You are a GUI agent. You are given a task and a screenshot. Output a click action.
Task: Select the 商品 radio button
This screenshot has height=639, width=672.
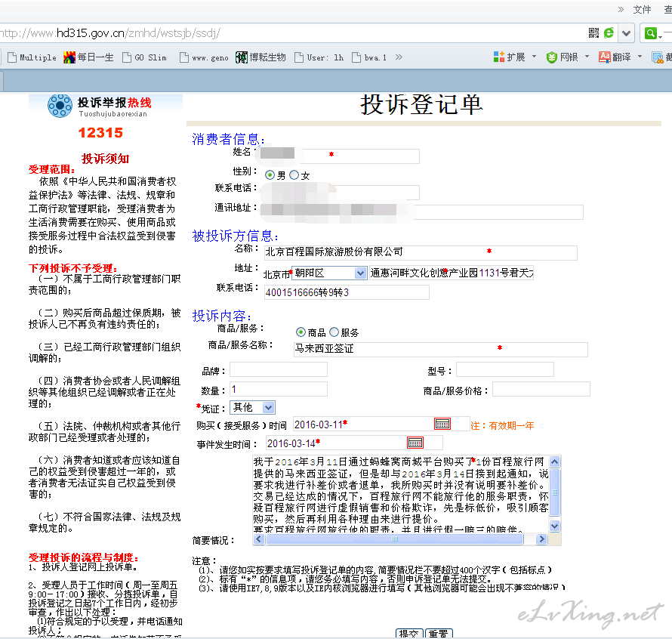click(x=301, y=332)
